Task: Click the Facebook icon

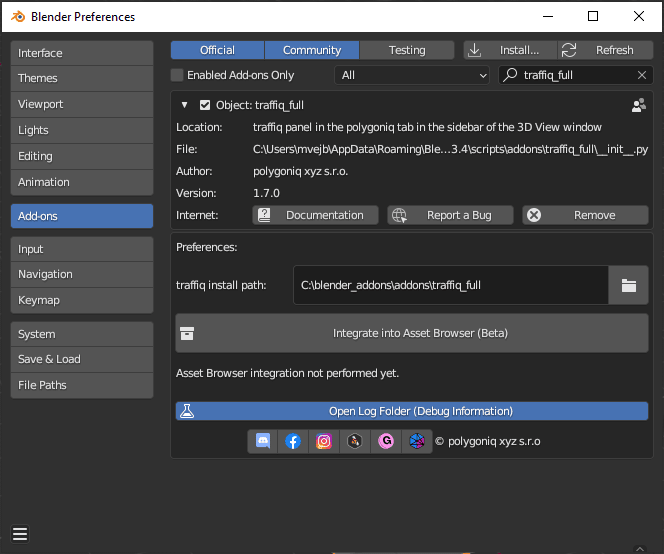Action: pyautogui.click(x=293, y=441)
